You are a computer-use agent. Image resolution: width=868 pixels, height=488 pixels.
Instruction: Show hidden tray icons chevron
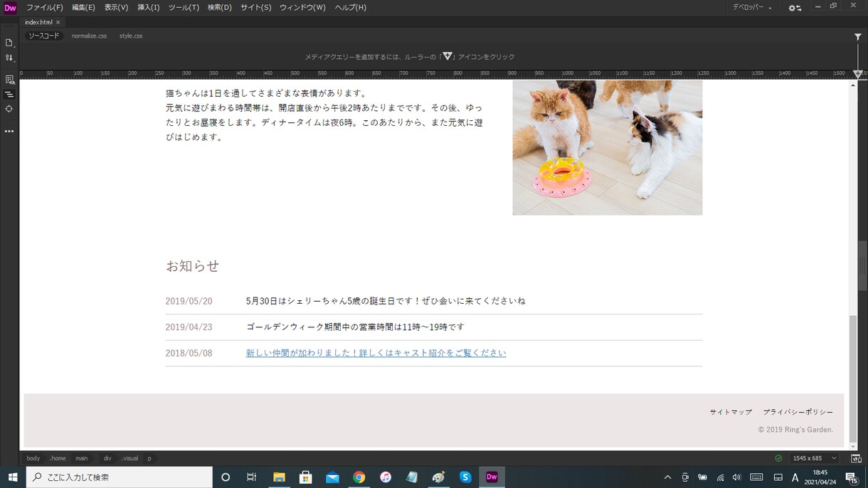(x=667, y=477)
